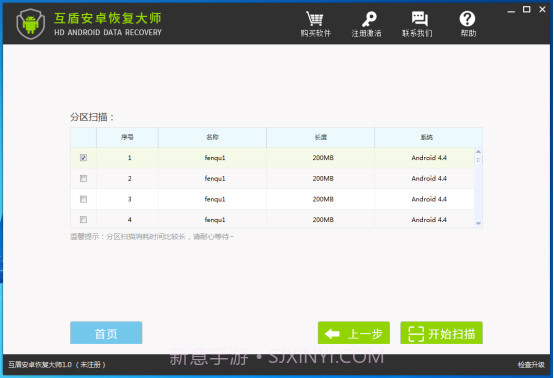
Task: Check the checkbox for partition row 3
Action: 83,199
